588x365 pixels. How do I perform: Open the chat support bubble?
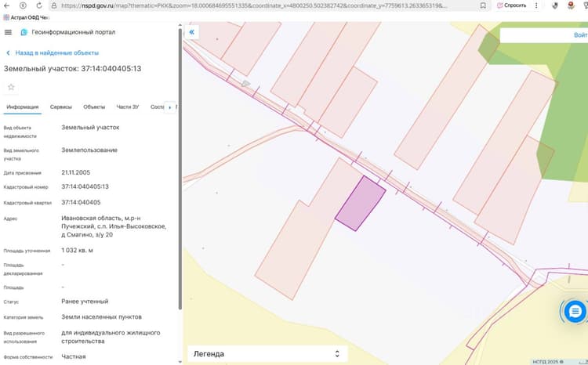point(575,311)
